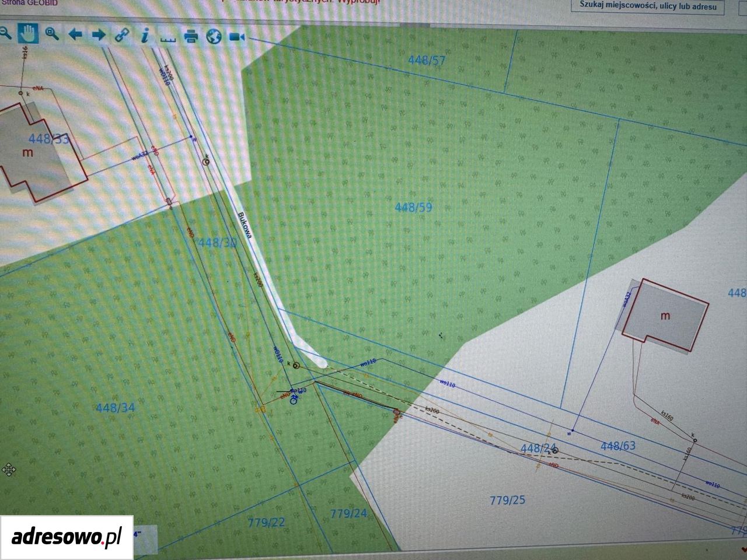Click the Bukowa street label

point(244,225)
